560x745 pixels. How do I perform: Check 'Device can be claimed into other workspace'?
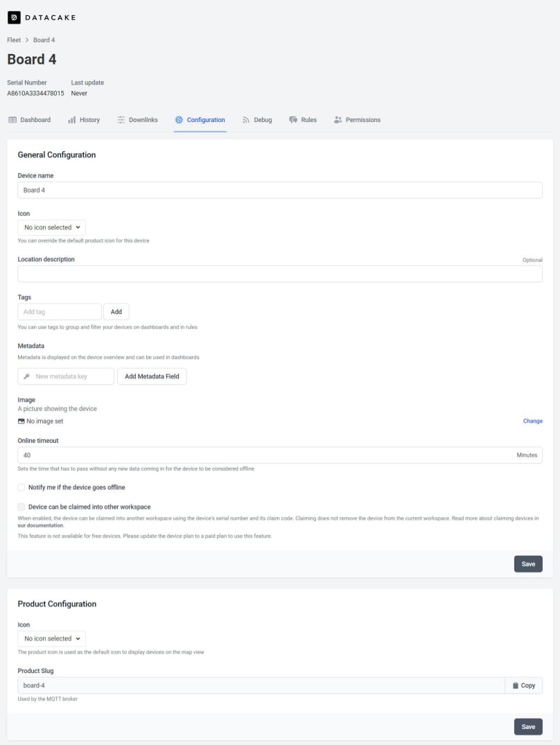[x=21, y=506]
